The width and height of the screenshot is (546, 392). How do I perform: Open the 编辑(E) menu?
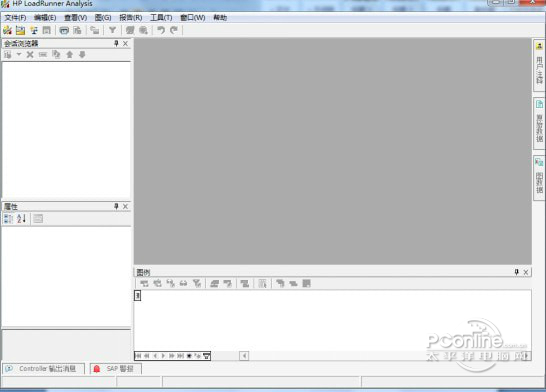(45, 17)
